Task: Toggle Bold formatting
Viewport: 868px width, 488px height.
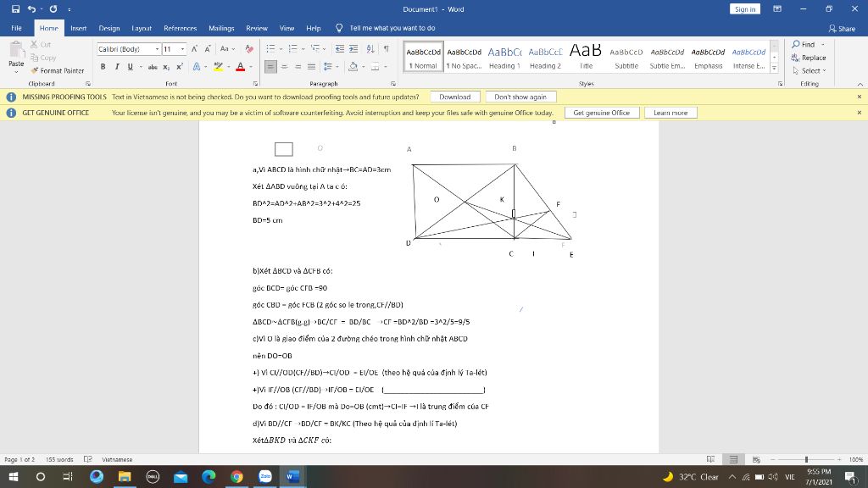Action: coord(103,67)
